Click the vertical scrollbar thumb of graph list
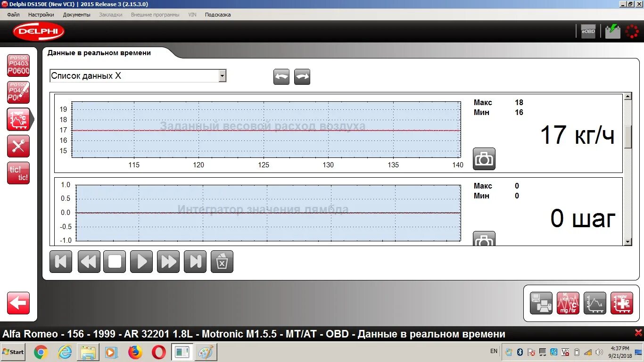Screen dimensions: 644x362 (x=627, y=137)
